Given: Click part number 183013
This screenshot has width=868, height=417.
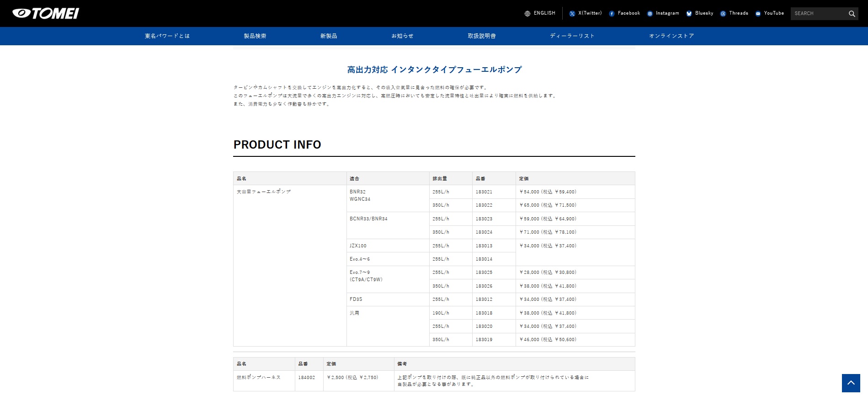Looking at the screenshot, I should (x=484, y=246).
